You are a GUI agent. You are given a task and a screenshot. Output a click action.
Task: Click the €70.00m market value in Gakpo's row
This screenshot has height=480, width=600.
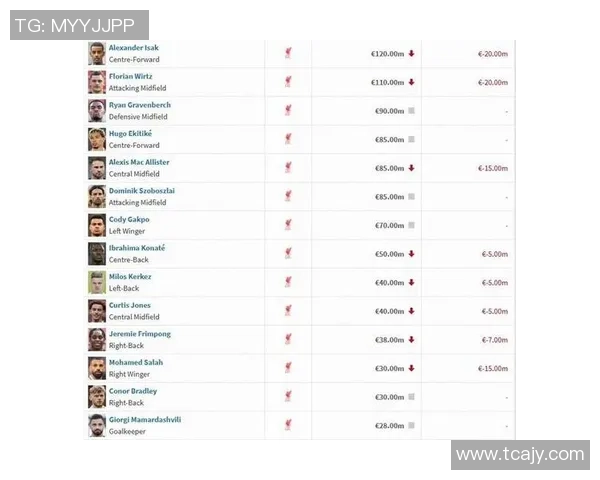coord(388,226)
